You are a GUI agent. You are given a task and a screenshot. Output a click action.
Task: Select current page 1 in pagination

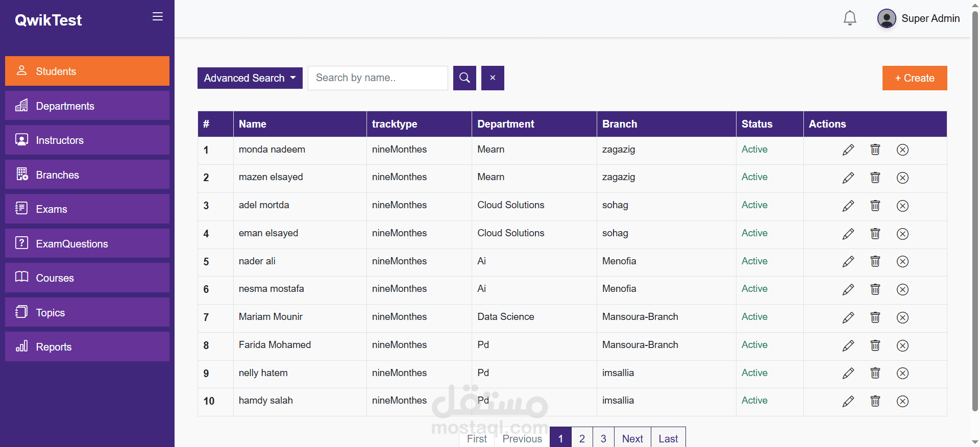click(560, 438)
